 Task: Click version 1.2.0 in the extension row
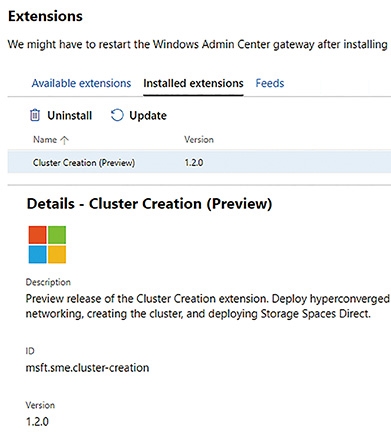click(x=194, y=163)
